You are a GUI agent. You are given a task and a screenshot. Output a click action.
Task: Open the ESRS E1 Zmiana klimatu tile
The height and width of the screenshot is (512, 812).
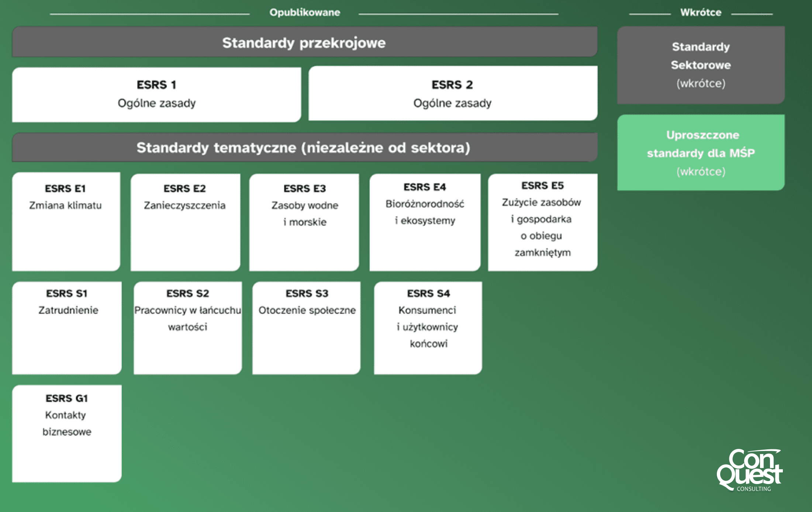[x=66, y=222]
